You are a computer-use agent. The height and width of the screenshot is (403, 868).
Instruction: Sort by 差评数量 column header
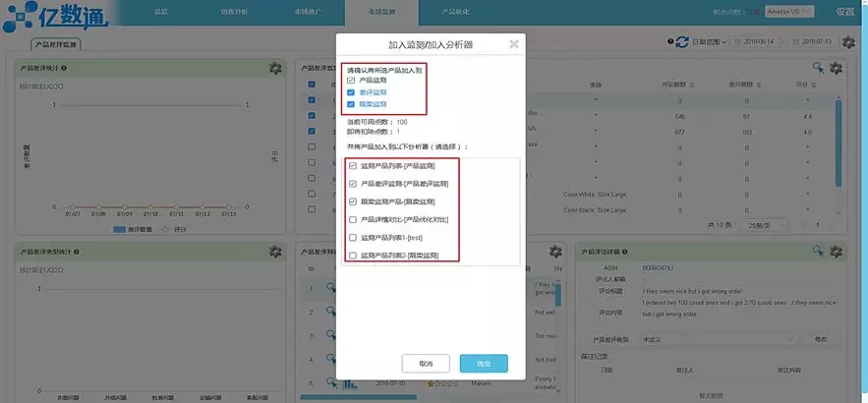click(x=747, y=85)
